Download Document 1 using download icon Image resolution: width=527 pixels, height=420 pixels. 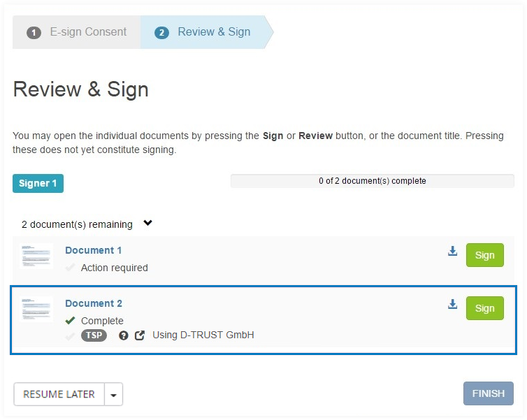point(452,252)
